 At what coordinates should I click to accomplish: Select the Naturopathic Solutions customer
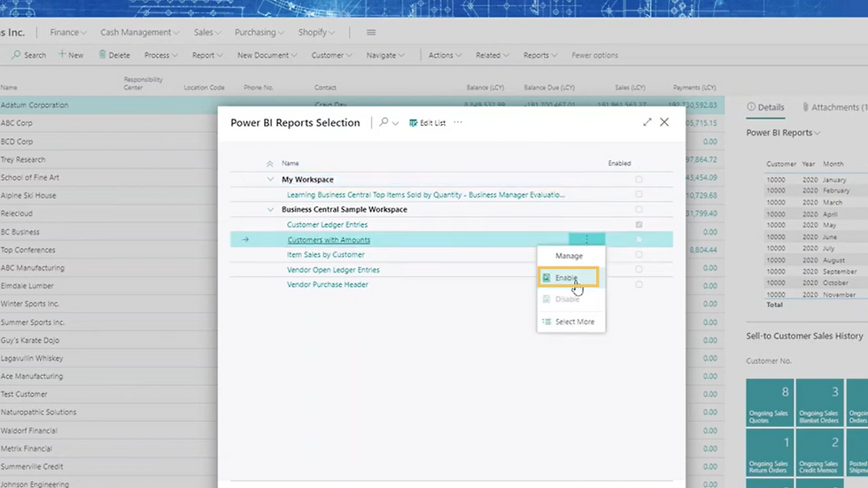click(39, 412)
